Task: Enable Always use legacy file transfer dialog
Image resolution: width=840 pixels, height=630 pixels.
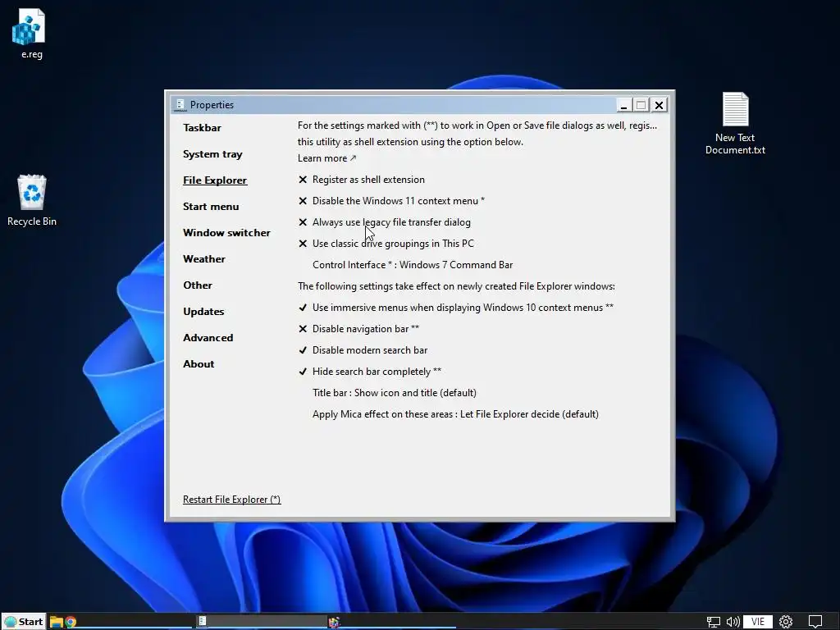Action: point(385,222)
